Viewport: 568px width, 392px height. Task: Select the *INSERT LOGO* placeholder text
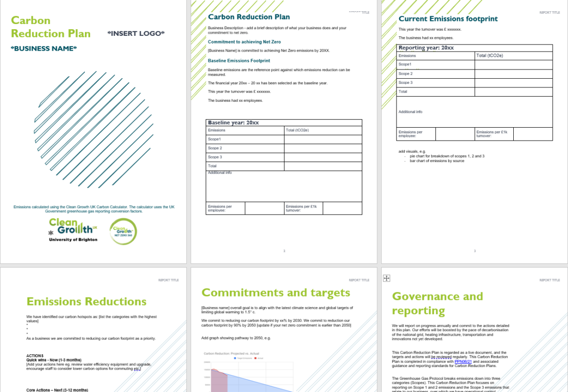click(136, 33)
